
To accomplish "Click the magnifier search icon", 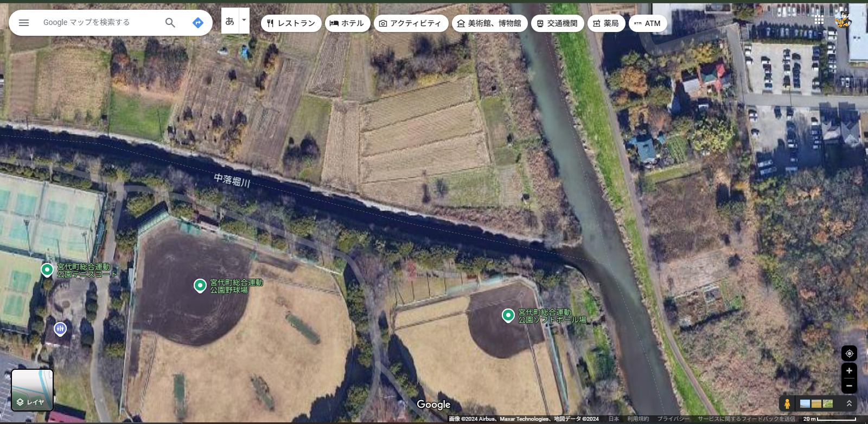I will (x=170, y=23).
